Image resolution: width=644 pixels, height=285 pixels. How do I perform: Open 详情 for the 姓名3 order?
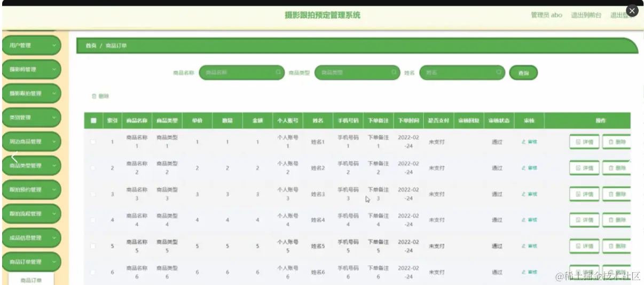(x=584, y=194)
